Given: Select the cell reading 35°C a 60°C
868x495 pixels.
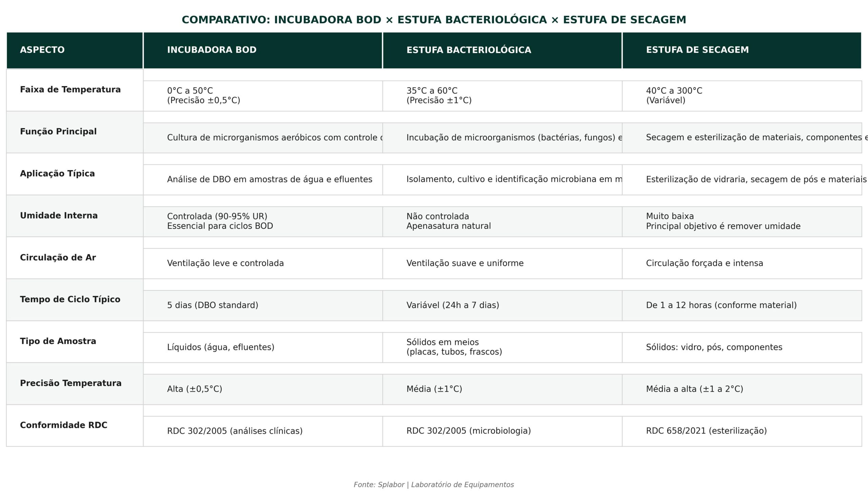Looking at the screenshot, I should (x=502, y=96).
